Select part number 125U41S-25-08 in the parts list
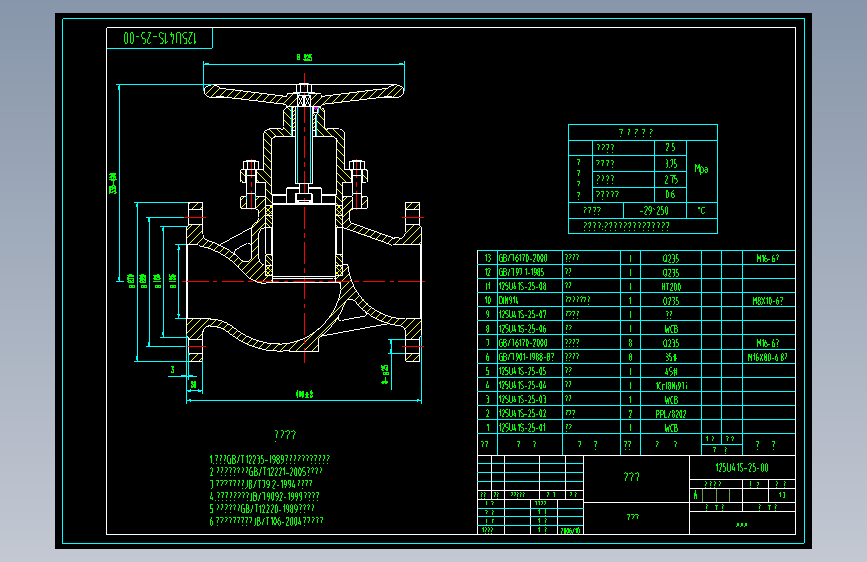 (523, 286)
